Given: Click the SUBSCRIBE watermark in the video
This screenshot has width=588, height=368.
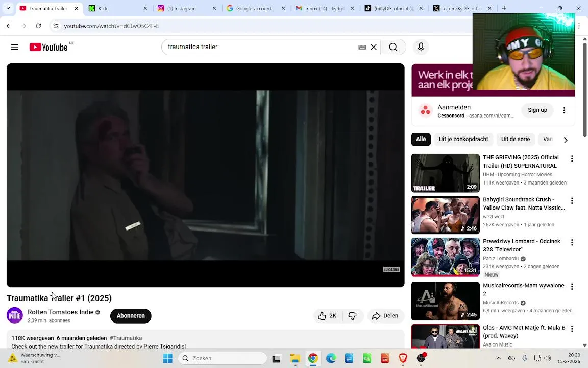Looking at the screenshot, I should 391,269.
